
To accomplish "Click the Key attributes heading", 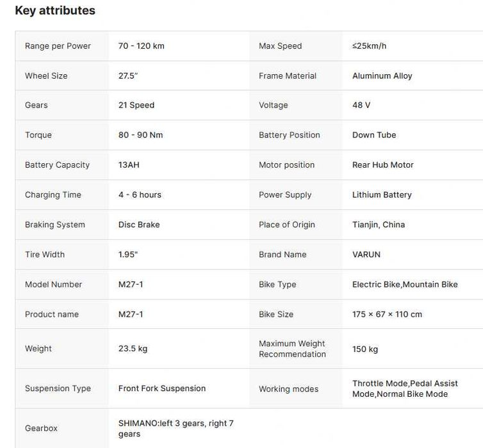I will click(x=55, y=11).
